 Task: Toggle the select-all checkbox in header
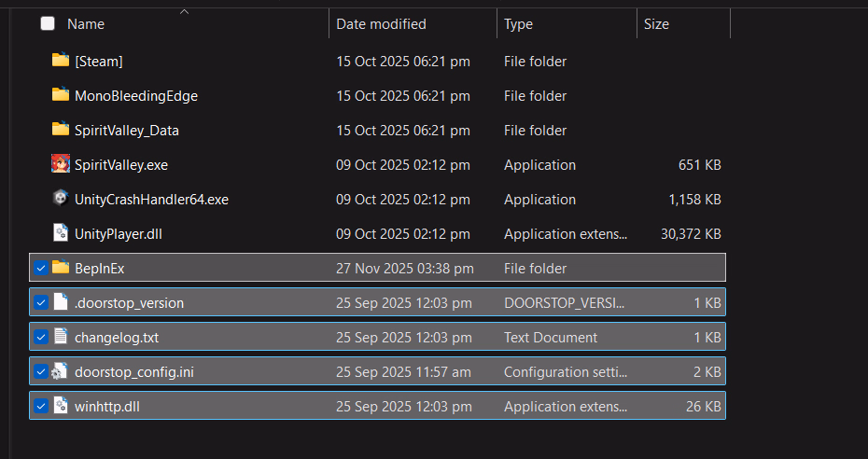click(x=48, y=24)
